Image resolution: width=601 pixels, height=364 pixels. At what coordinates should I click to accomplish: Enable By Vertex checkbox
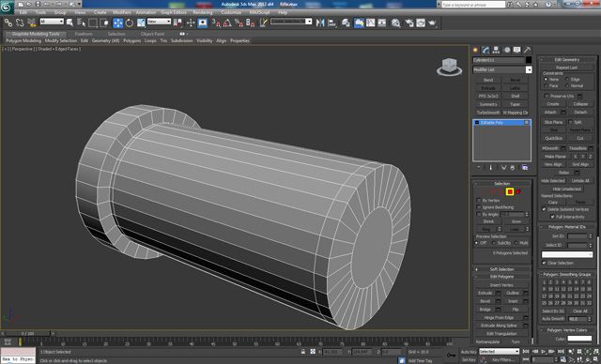click(478, 201)
